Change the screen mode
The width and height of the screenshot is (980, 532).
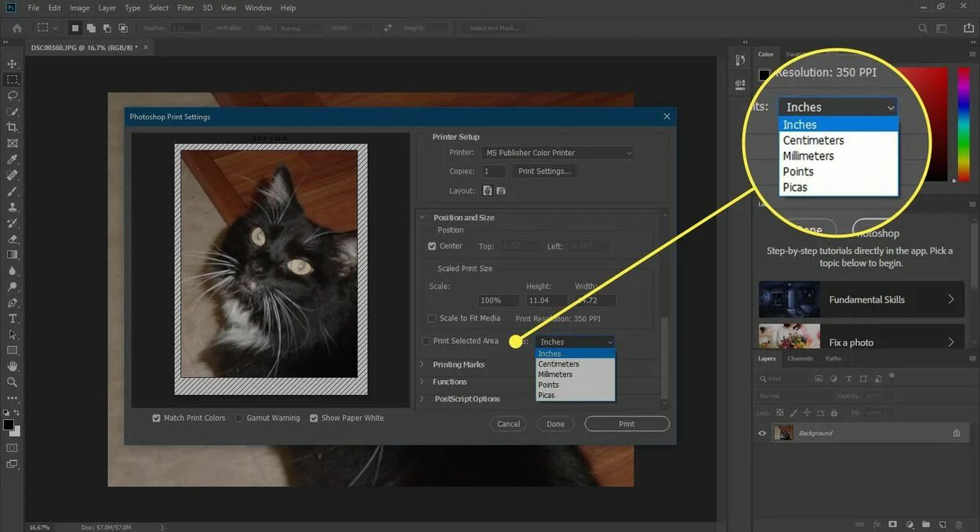[13, 464]
